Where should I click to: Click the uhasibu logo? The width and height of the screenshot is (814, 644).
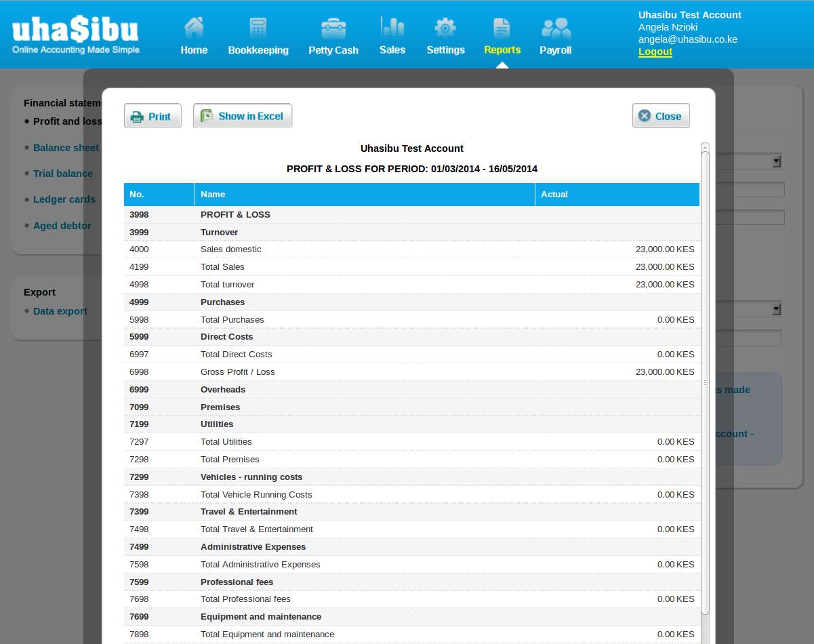tap(75, 35)
